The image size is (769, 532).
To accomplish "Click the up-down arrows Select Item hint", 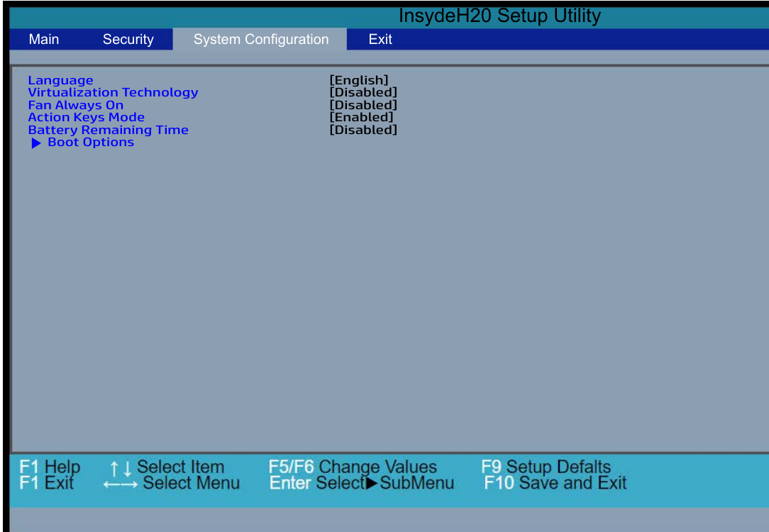I will coord(167,467).
